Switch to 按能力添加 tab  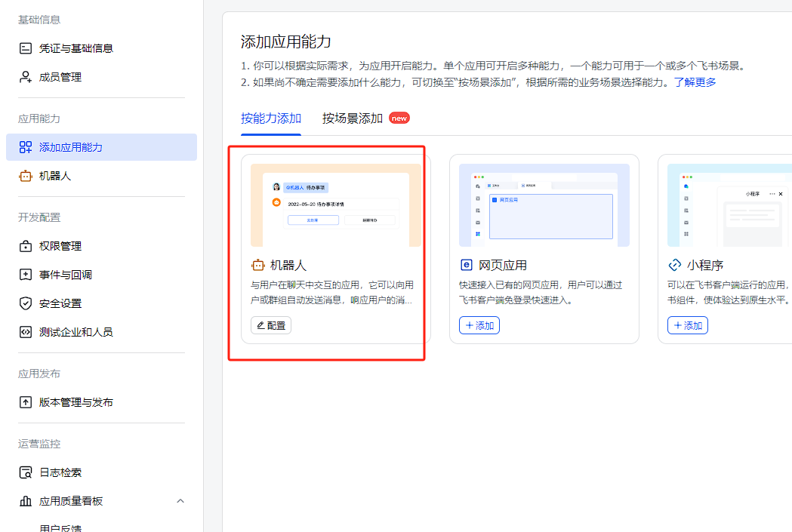click(x=271, y=118)
